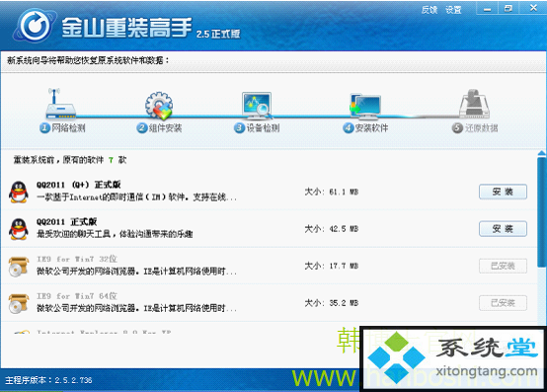Install QQ2011 (Q+) 正式版 with 安装 button
The image size is (547, 392).
503,192
